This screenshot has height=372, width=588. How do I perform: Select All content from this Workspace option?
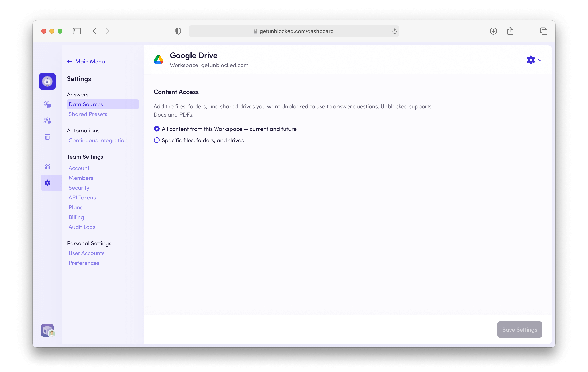(157, 129)
